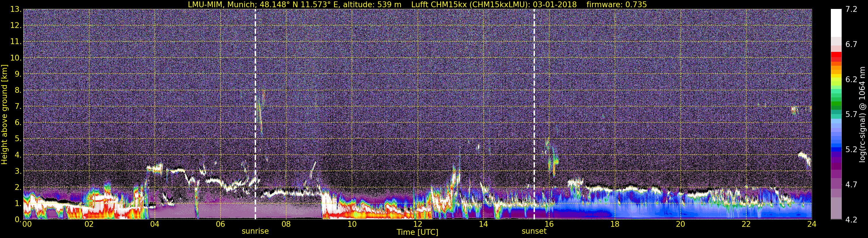868x238 pixels.
Task: Click the white sunrise dashed line marker
Action: (x=255, y=114)
